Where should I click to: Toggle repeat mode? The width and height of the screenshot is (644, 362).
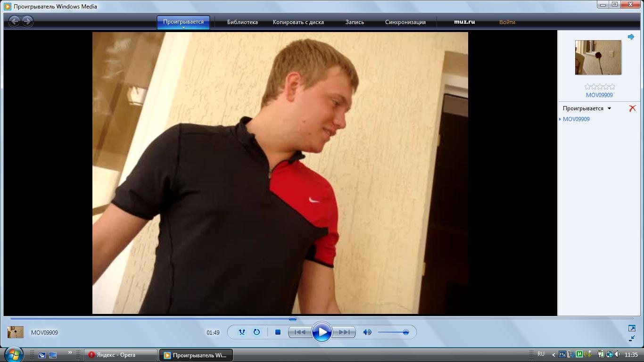256,332
